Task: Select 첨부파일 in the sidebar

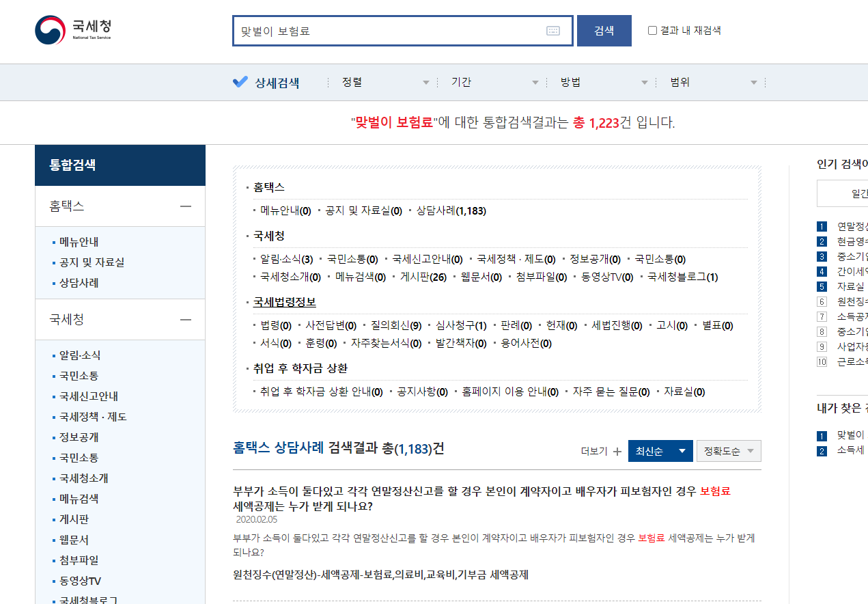Action: pos(79,560)
